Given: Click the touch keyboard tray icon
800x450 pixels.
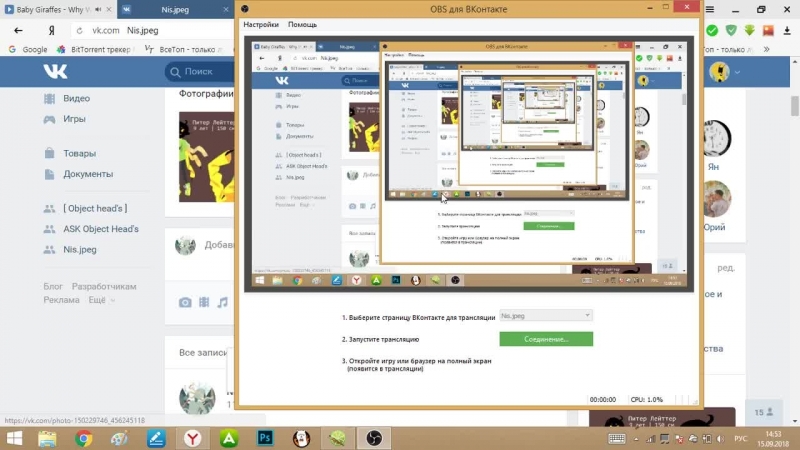Looking at the screenshot, I should coord(616,439).
